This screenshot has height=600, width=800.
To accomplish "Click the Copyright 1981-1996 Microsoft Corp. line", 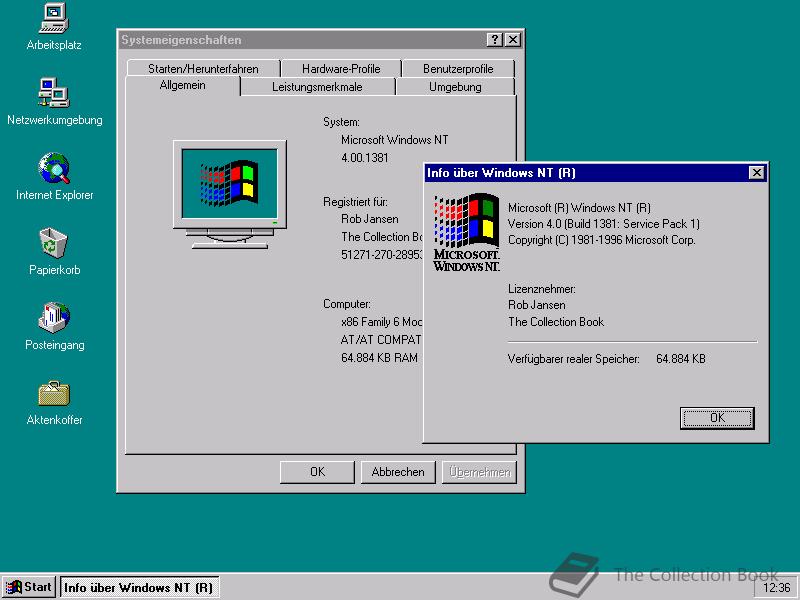I will click(x=602, y=240).
